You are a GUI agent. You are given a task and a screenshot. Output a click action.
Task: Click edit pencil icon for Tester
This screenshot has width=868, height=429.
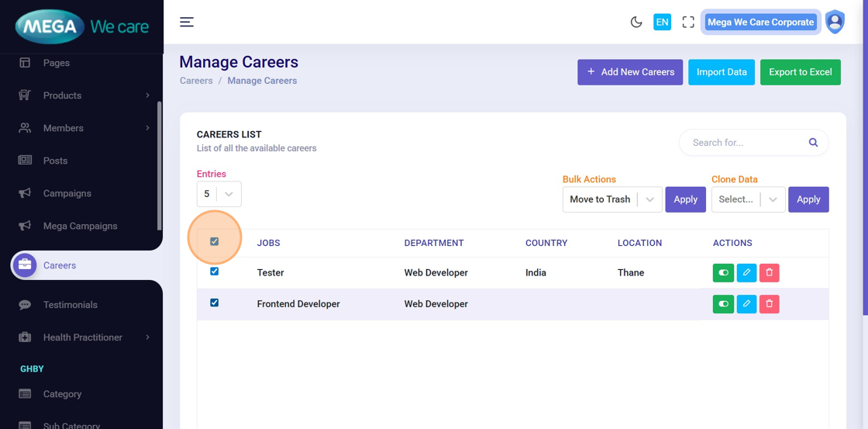pos(746,272)
